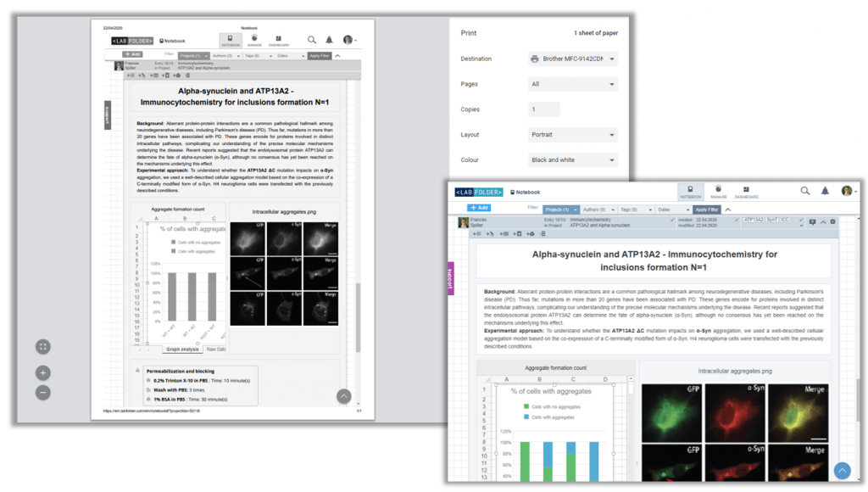Click the blue Add button in front window
Screen dimensions: 868x492
click(479, 208)
